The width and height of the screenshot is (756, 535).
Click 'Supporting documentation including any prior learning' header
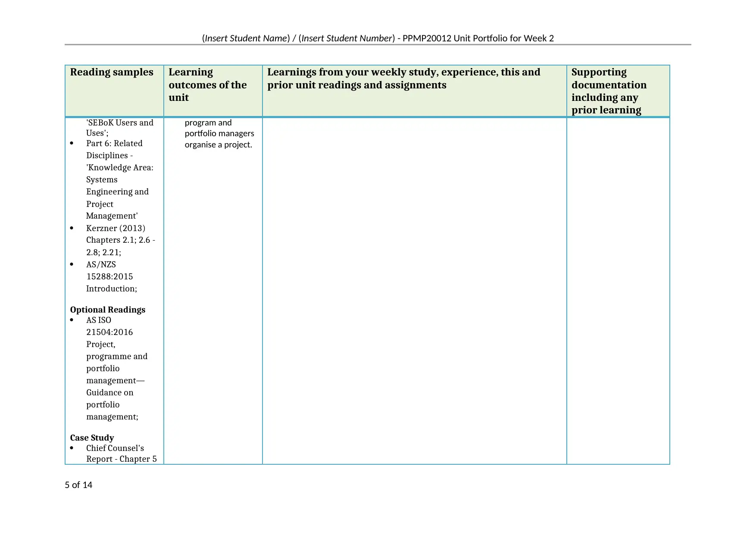point(609,91)
